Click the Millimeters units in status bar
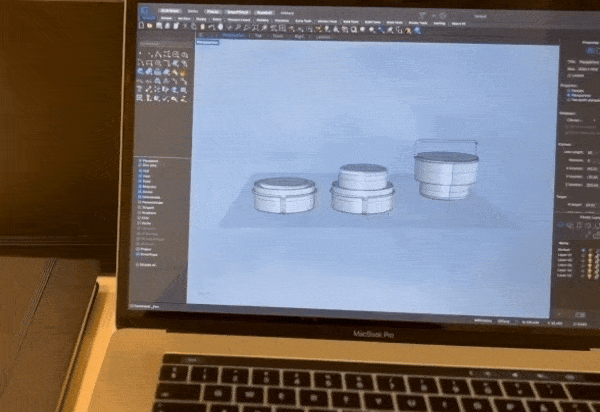 coord(483,321)
